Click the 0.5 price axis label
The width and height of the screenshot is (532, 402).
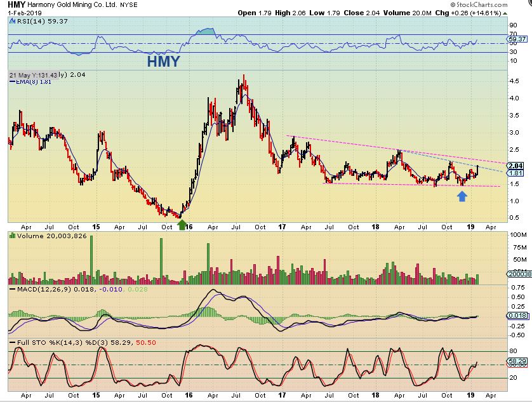pyautogui.click(x=514, y=218)
